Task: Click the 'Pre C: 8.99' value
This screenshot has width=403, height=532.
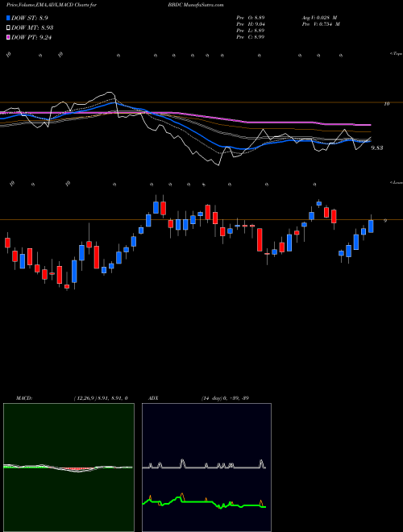Action: pos(251,37)
